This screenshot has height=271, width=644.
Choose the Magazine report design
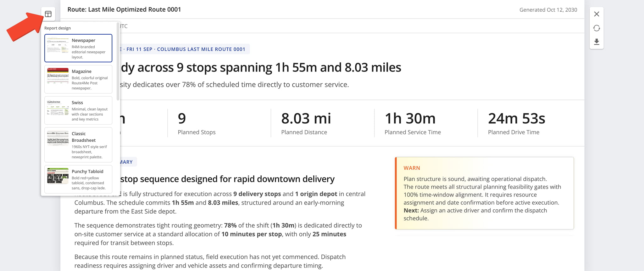[x=78, y=79]
